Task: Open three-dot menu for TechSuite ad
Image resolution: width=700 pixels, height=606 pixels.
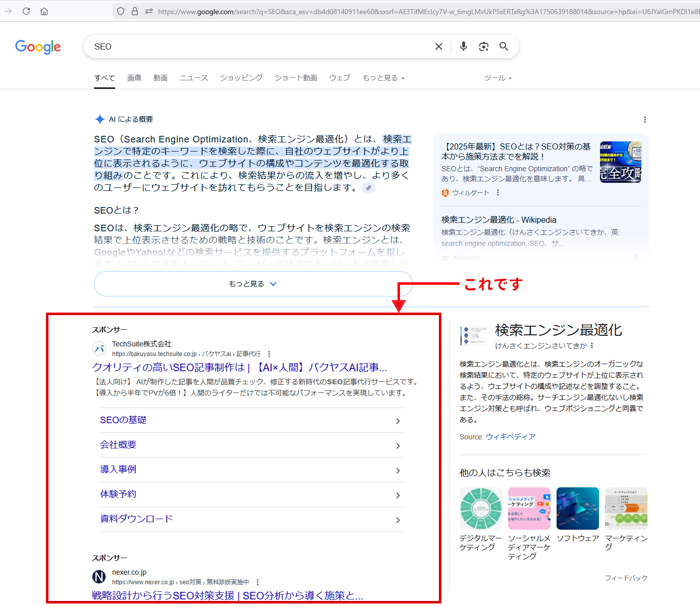Action: (269, 354)
